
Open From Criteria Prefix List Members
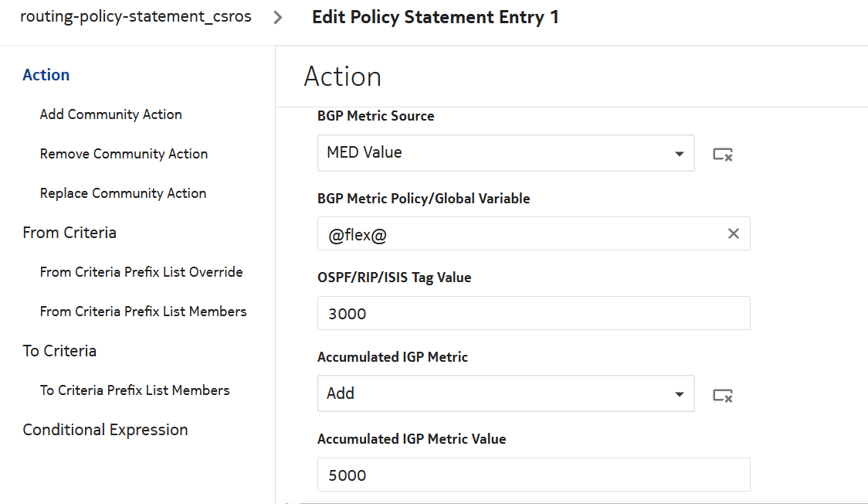(143, 312)
